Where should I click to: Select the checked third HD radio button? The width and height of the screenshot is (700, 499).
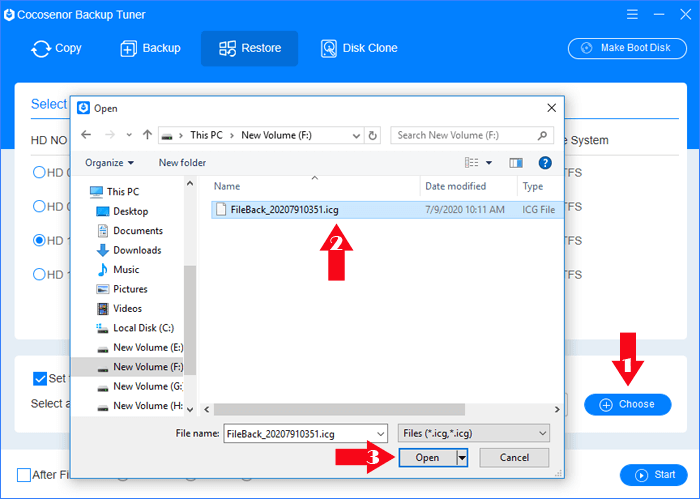click(x=39, y=241)
